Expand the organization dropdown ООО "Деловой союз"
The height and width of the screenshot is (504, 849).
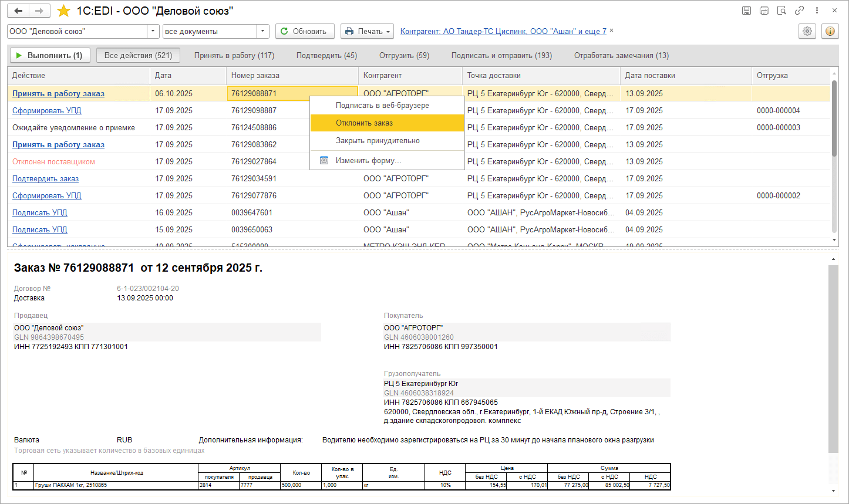153,32
